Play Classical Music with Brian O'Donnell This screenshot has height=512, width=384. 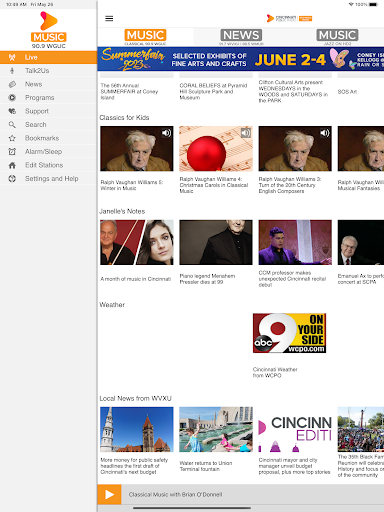(x=109, y=495)
